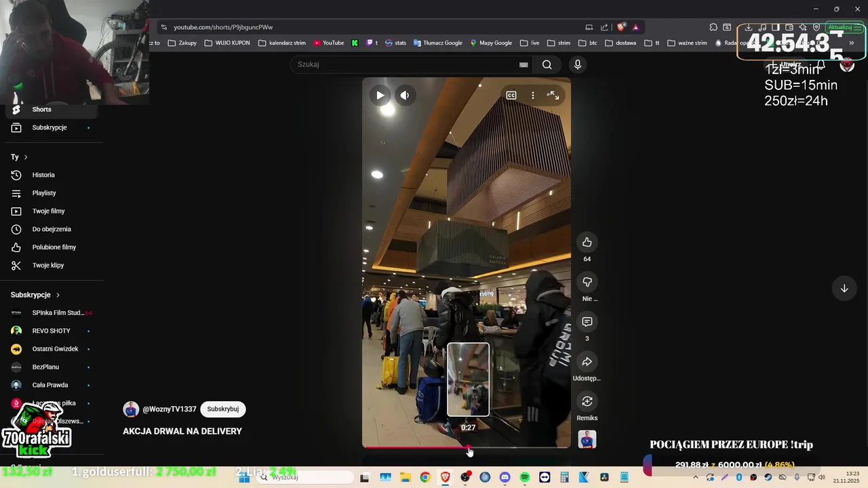The width and height of the screenshot is (868, 488).
Task: Open Historia in the sidebar
Action: pos(52,175)
